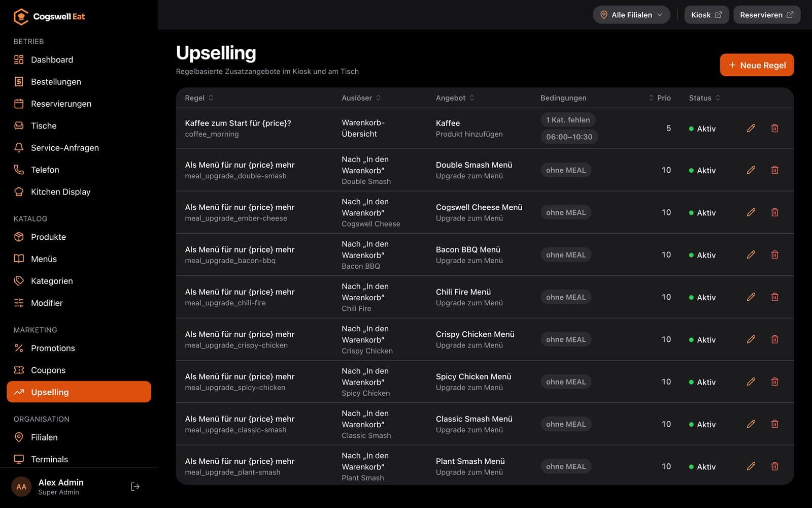Click the 1 Kat. fehlen condition chip
812x508 pixels.
(568, 120)
